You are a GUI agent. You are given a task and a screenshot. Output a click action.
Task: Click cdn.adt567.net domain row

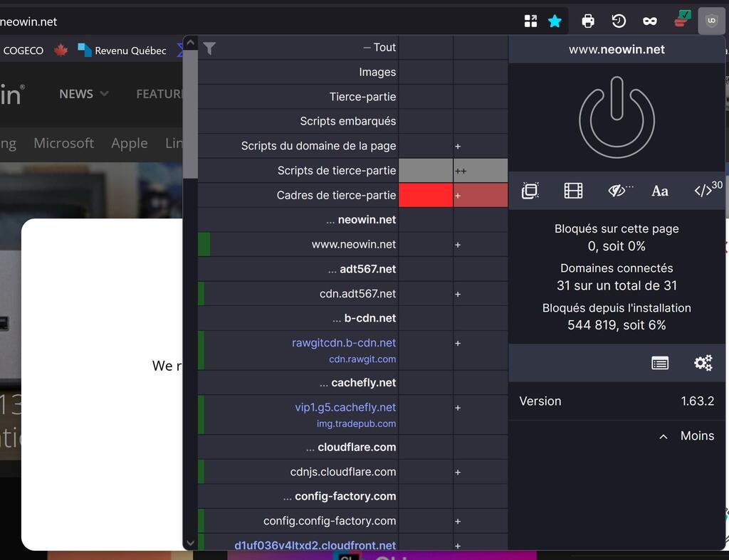(x=298, y=294)
